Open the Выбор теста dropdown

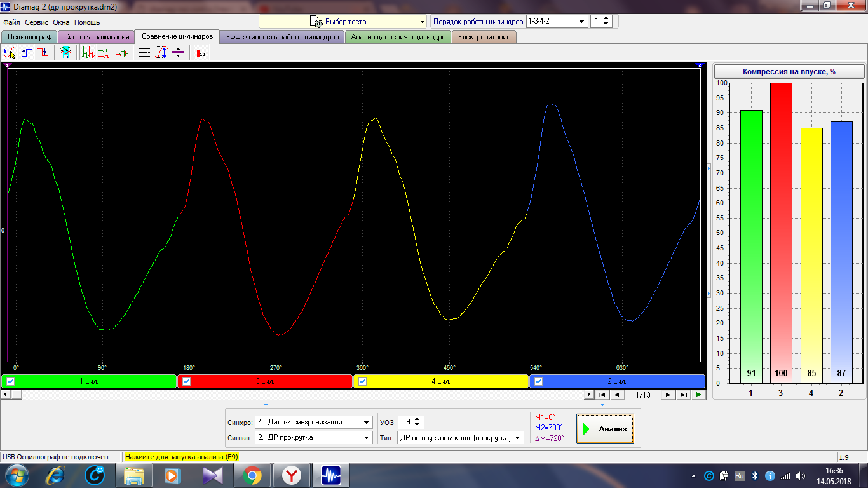[x=342, y=22]
